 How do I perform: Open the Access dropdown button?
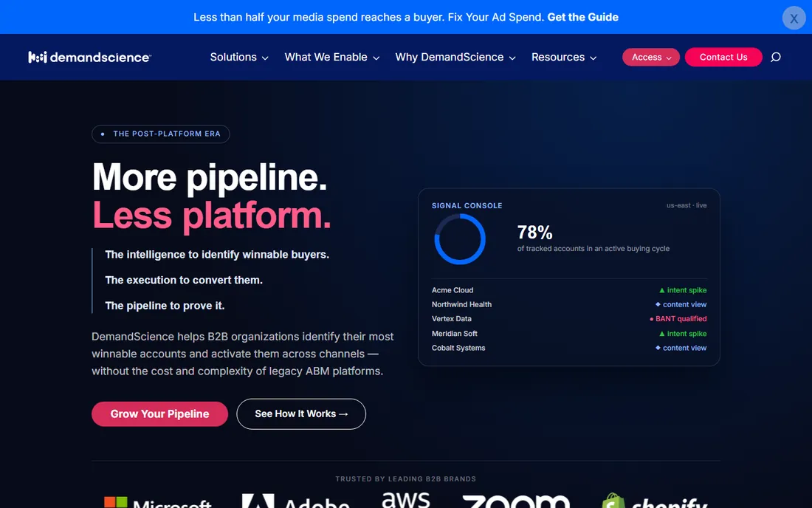(651, 57)
